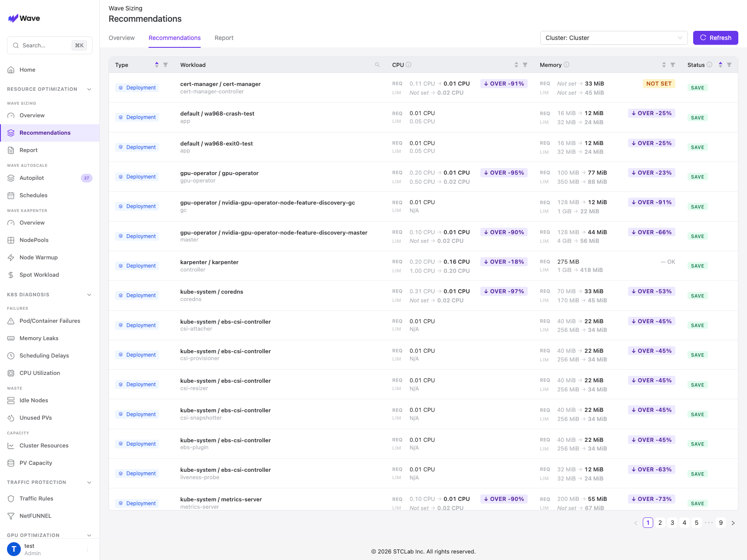Open Pod/Container Failures page
This screenshot has width=747, height=560.
(x=50, y=321)
